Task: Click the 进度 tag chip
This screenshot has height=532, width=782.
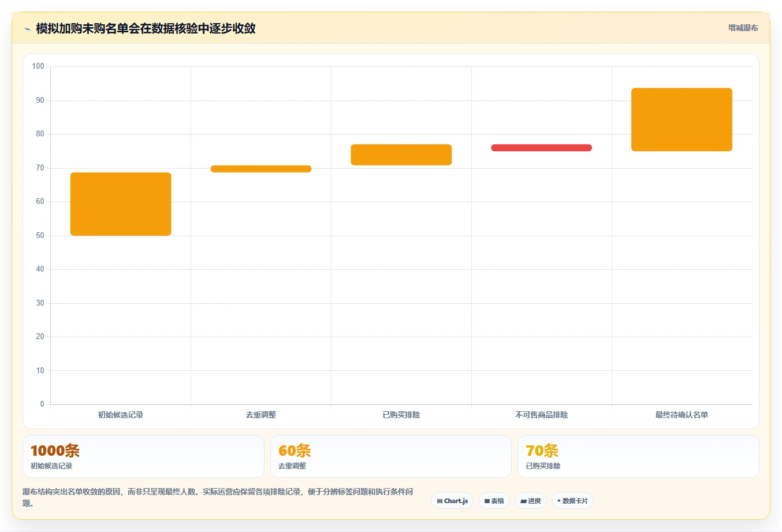Action: [x=531, y=501]
